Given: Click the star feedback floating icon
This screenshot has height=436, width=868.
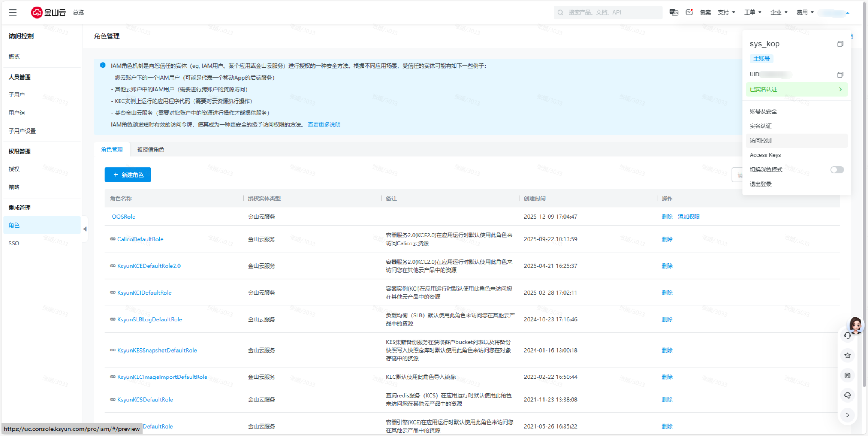Looking at the screenshot, I should pyautogui.click(x=848, y=356).
